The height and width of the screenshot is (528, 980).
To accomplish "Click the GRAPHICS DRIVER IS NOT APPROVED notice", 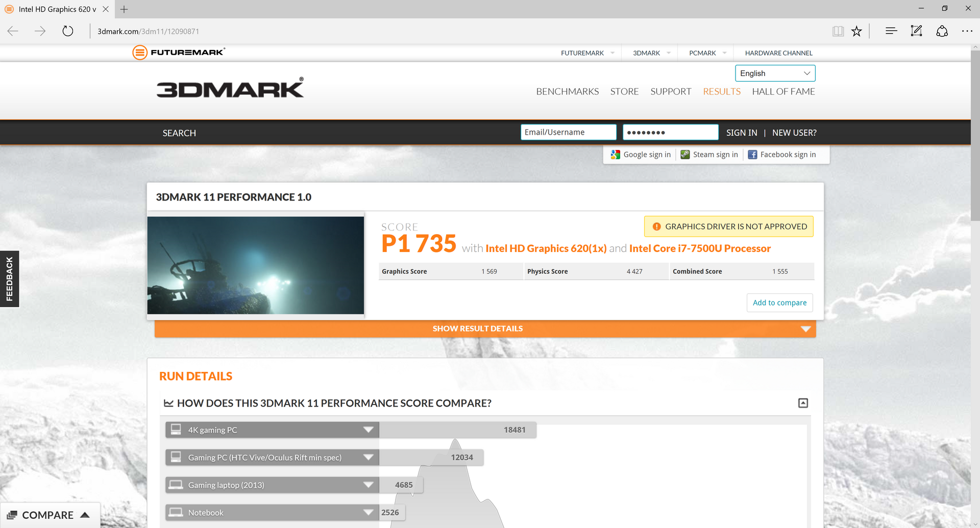I will coord(728,227).
